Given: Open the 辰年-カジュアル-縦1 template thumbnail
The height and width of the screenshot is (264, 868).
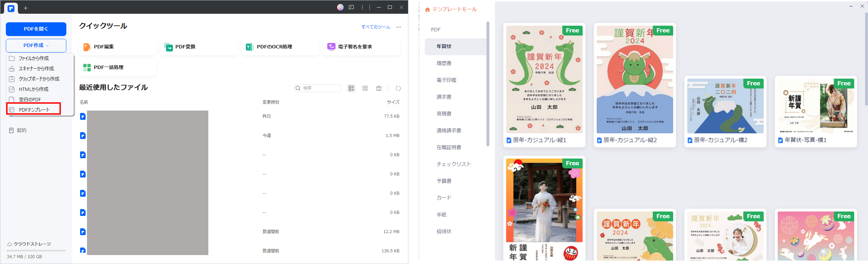Looking at the screenshot, I should tap(545, 80).
